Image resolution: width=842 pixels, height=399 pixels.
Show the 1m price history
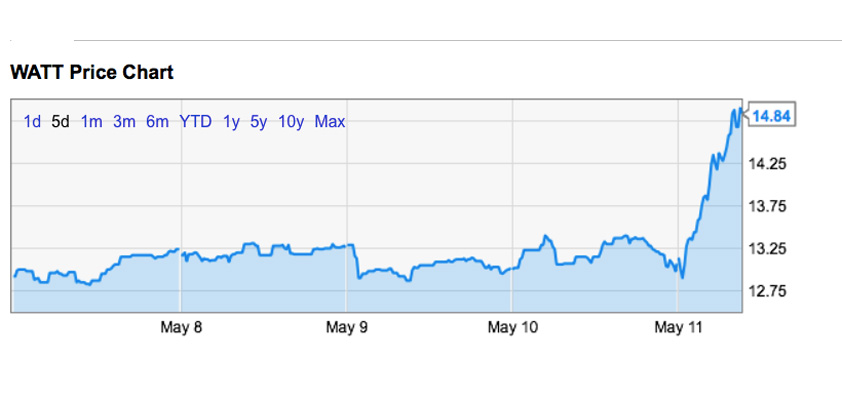tap(91, 122)
